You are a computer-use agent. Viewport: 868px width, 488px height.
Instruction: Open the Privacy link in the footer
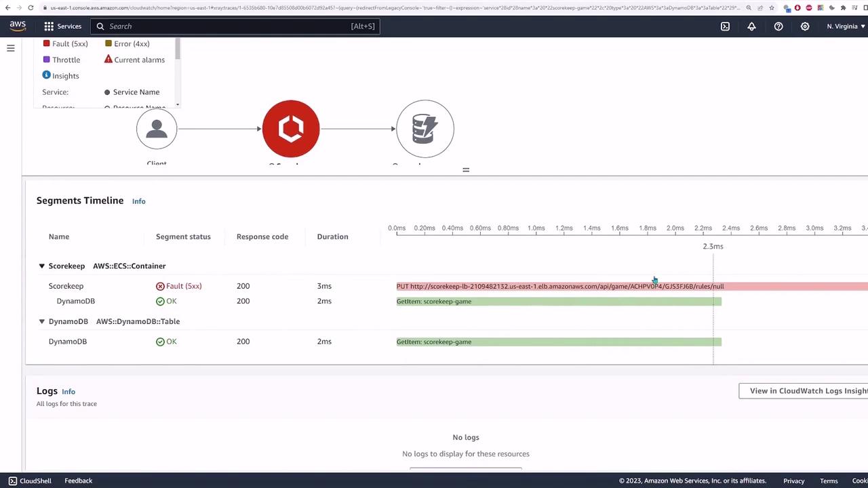coord(794,481)
